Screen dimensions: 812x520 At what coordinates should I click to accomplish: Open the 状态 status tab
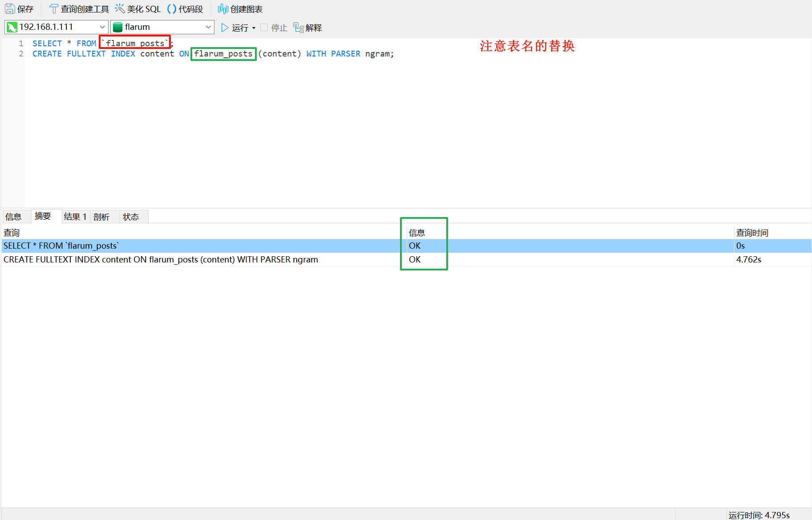131,217
